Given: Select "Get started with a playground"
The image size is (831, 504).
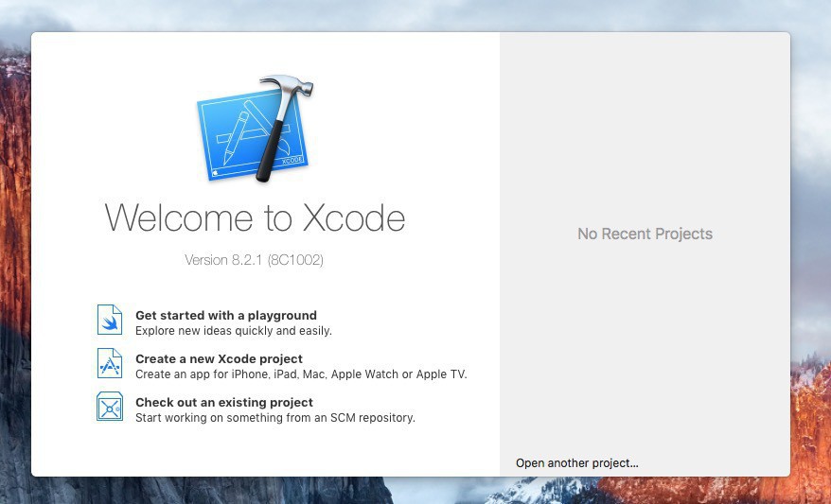Looking at the screenshot, I should coord(226,316).
